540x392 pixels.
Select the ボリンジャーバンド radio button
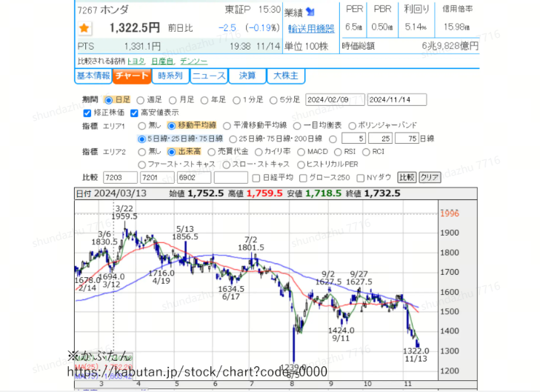[x=352, y=126]
